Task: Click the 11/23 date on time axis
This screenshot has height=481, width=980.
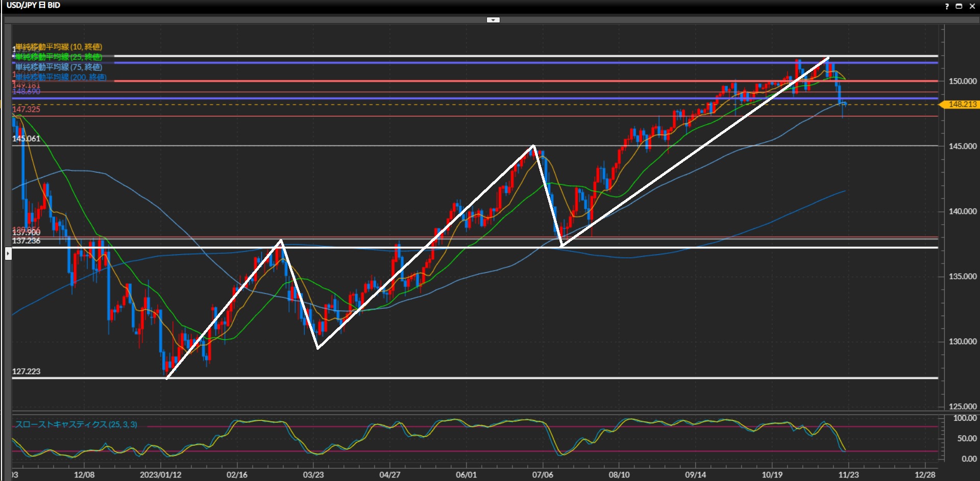Action: point(848,474)
